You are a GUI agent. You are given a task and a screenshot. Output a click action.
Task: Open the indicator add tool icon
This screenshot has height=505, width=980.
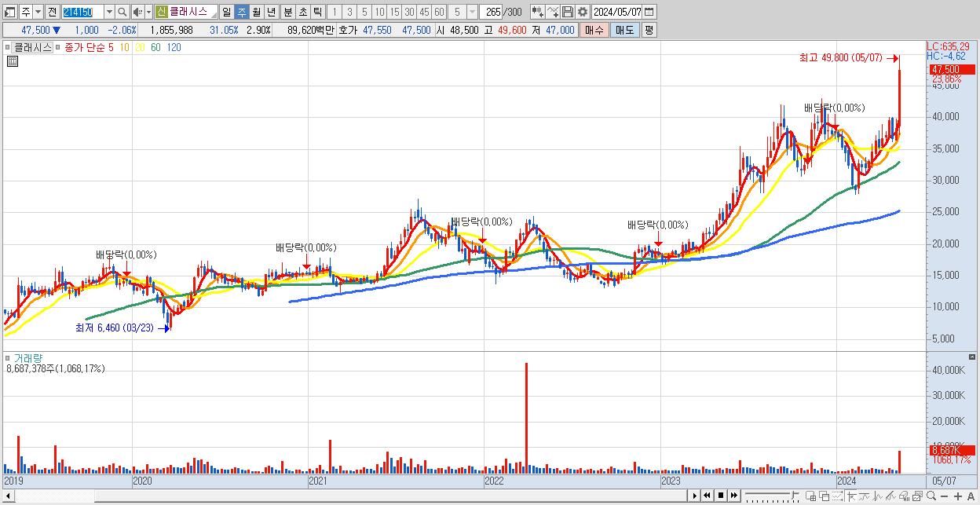point(537,12)
